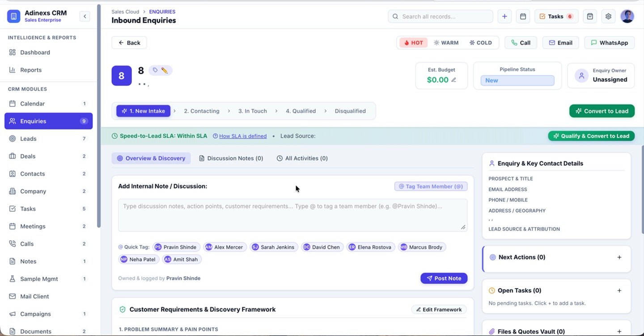The height and width of the screenshot is (336, 644).
Task: Open the settings gear icon
Action: pyautogui.click(x=608, y=17)
